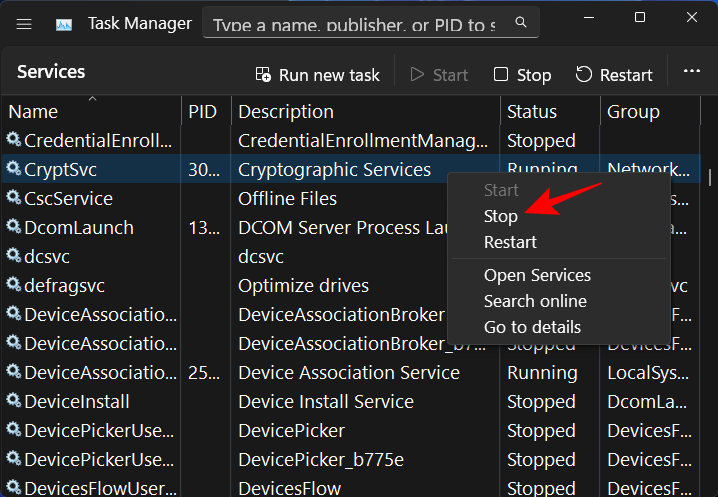Image resolution: width=718 pixels, height=497 pixels.
Task: Click the gear icon next to DcomLaunch
Action: tap(13, 227)
